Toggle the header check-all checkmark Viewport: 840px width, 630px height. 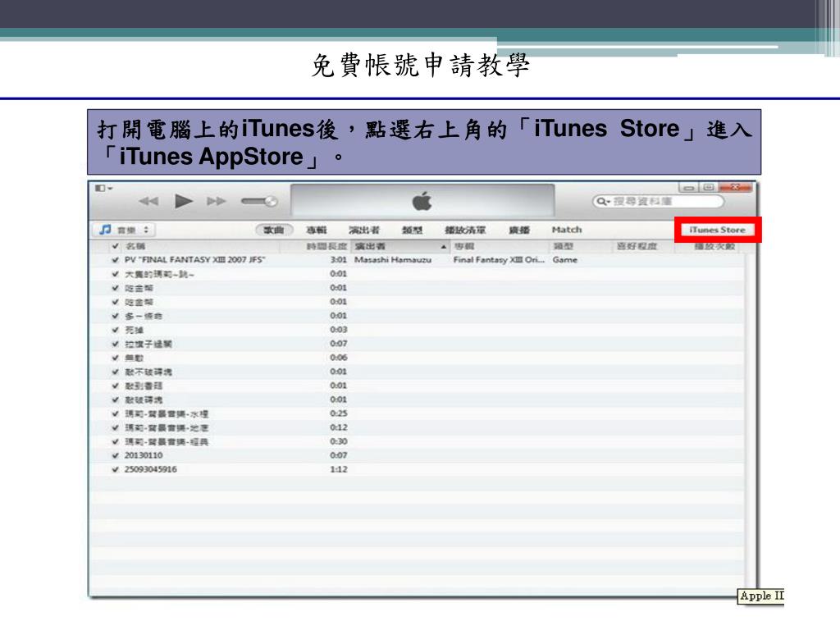tap(115, 246)
